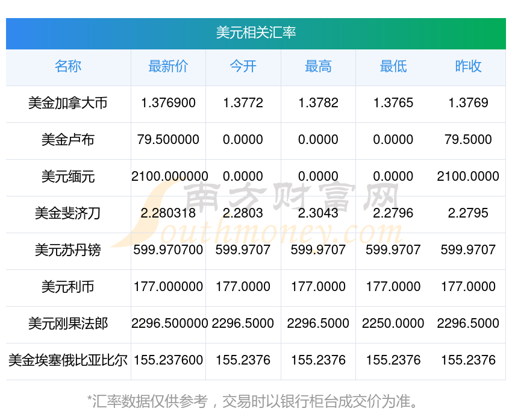Screen dimensions: 512x420
Task: Click the 美元相关汇率 table title banner
Action: 255,33
